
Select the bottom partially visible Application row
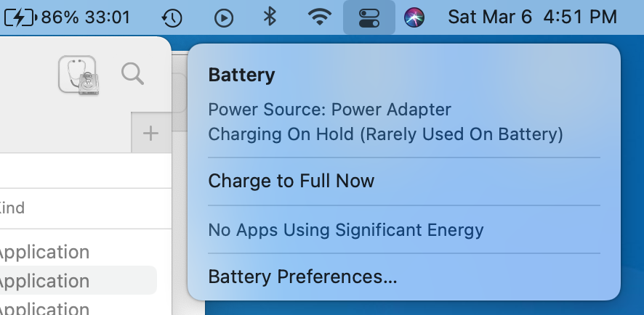tap(44, 308)
